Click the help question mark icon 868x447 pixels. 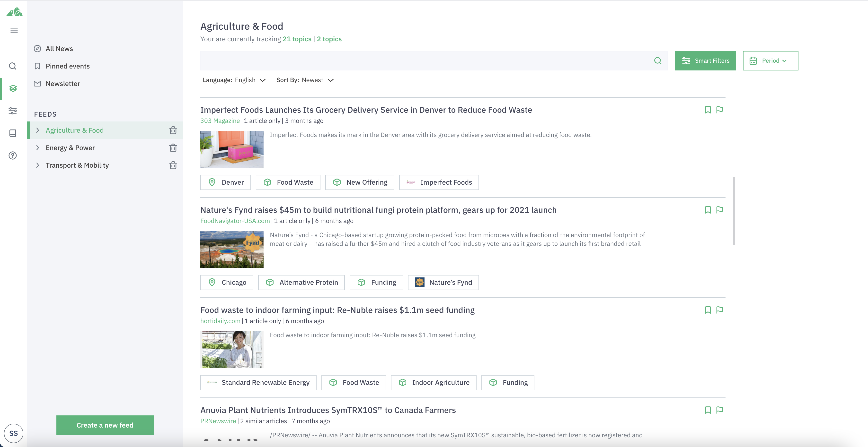click(13, 155)
